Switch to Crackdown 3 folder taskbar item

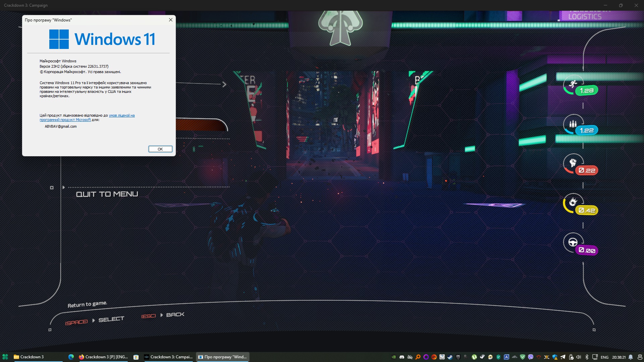(x=32, y=357)
